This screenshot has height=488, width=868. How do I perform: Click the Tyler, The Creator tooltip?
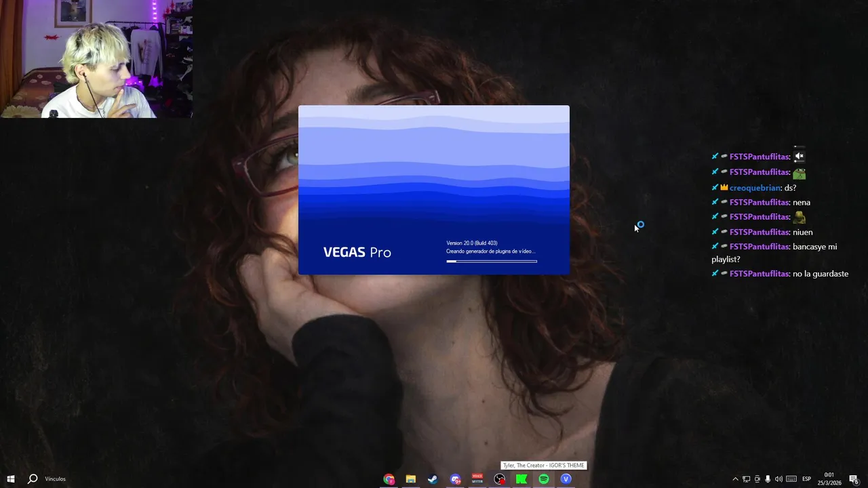[543, 466]
